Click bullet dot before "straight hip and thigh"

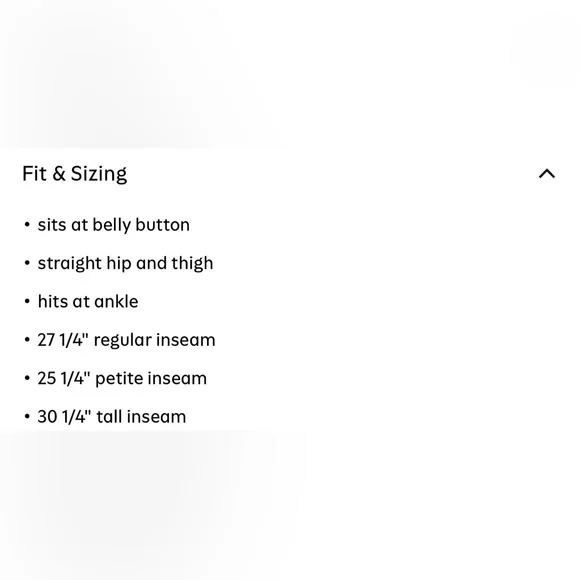(27, 263)
